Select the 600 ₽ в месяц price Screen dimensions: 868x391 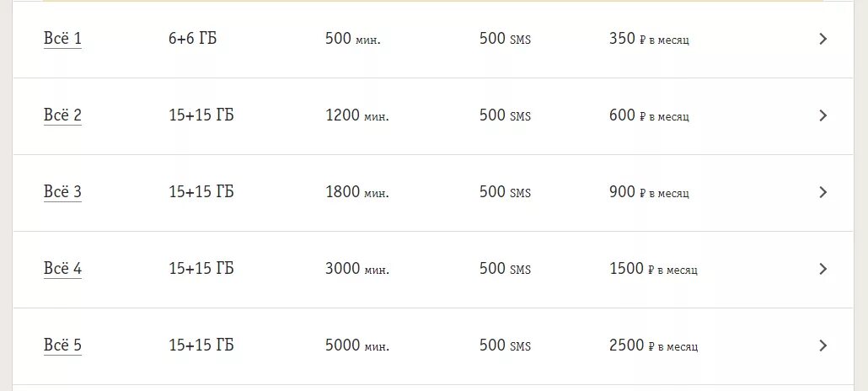650,115
